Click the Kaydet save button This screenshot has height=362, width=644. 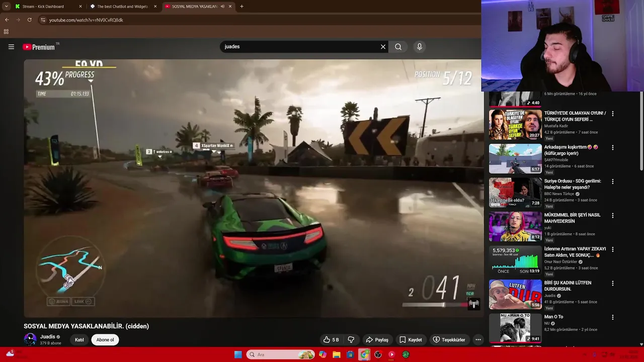click(x=411, y=340)
